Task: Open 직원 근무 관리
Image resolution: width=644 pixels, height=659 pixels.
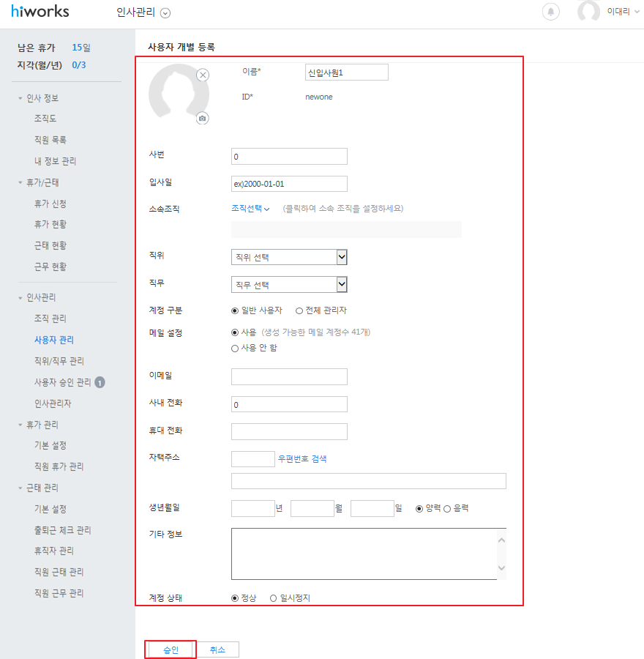Action: click(x=59, y=593)
